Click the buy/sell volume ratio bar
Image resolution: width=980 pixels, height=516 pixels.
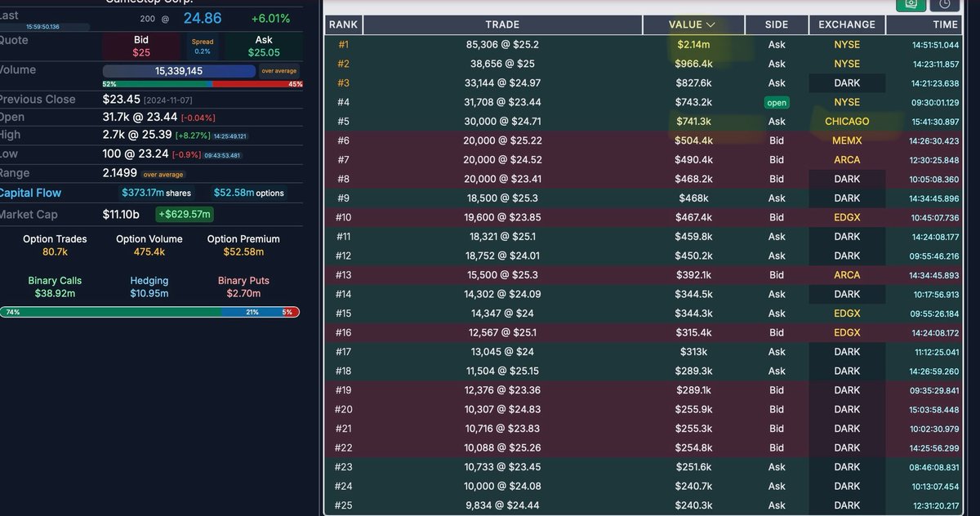coord(203,84)
